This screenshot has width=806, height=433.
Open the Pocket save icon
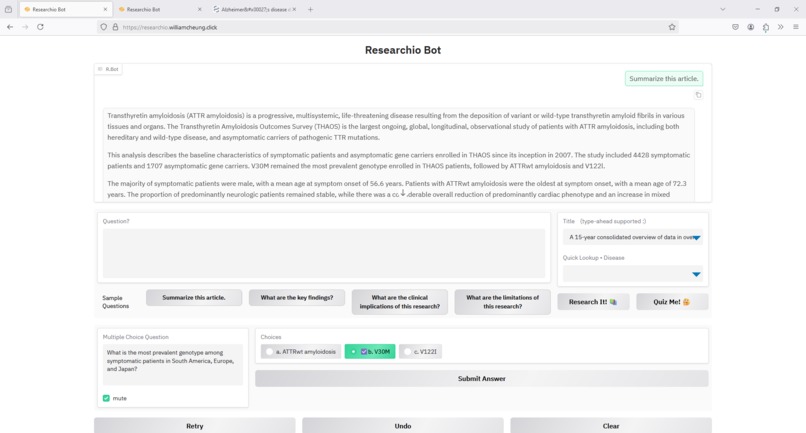pos(736,27)
